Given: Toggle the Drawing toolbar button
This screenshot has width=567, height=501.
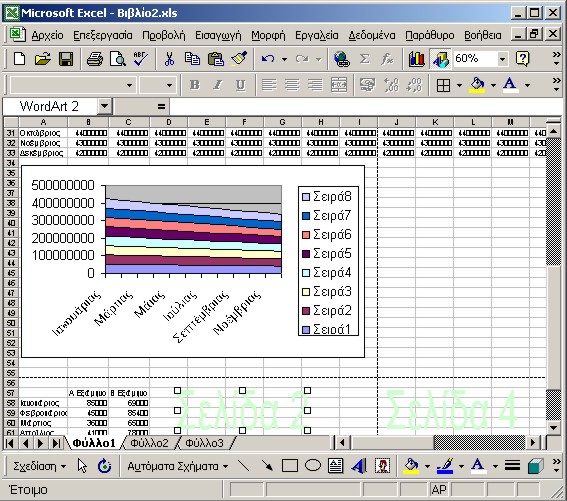Looking at the screenshot, I should [x=440, y=59].
